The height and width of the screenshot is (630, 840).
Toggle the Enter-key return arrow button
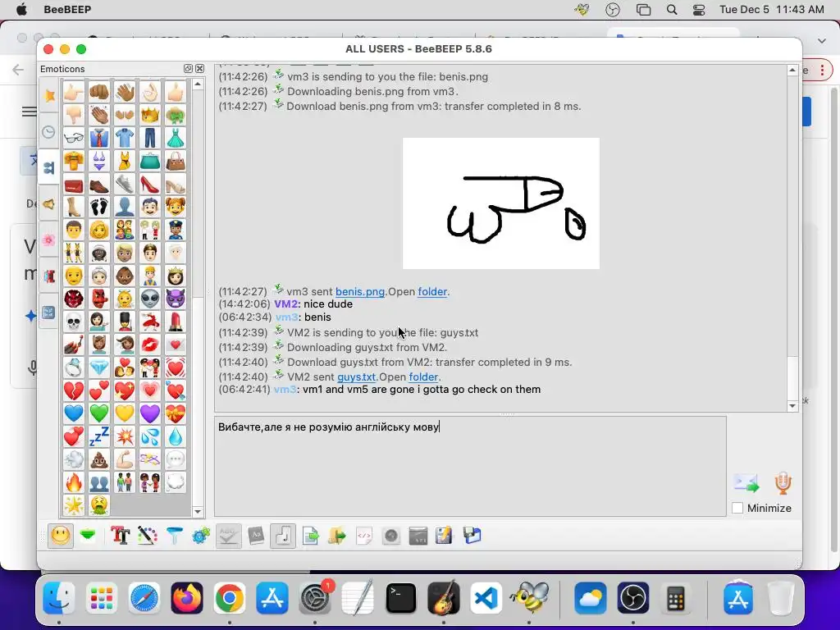click(283, 535)
